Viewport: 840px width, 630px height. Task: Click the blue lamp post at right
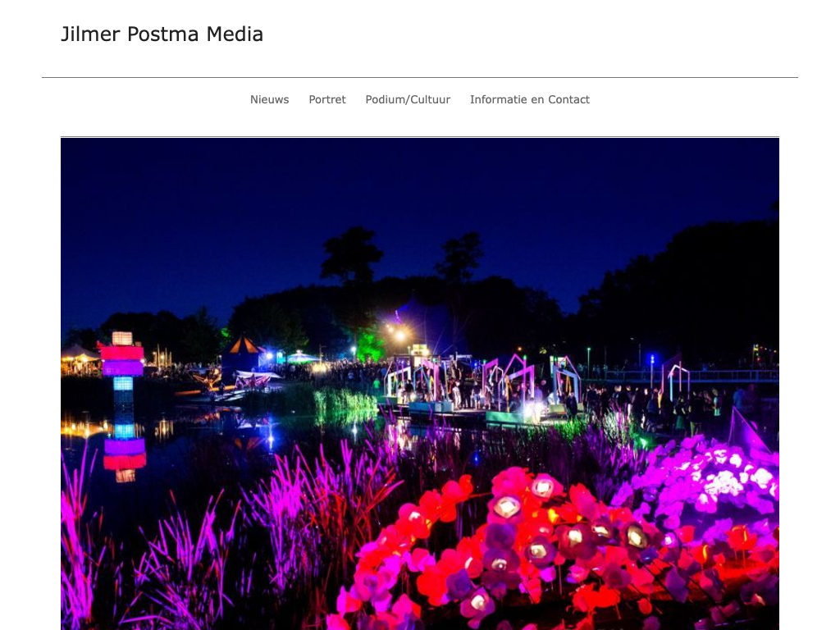pos(652,370)
